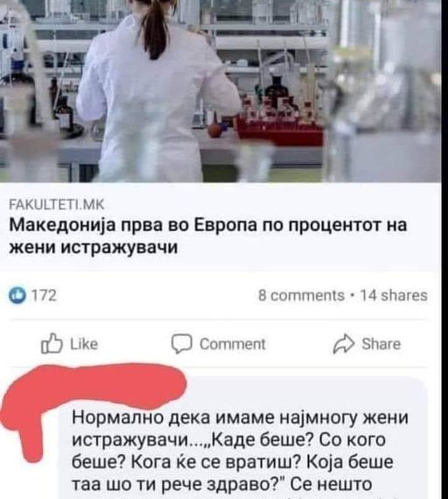
Task: Open the blue Like reaction icon beside 172
Action: [x=17, y=295]
